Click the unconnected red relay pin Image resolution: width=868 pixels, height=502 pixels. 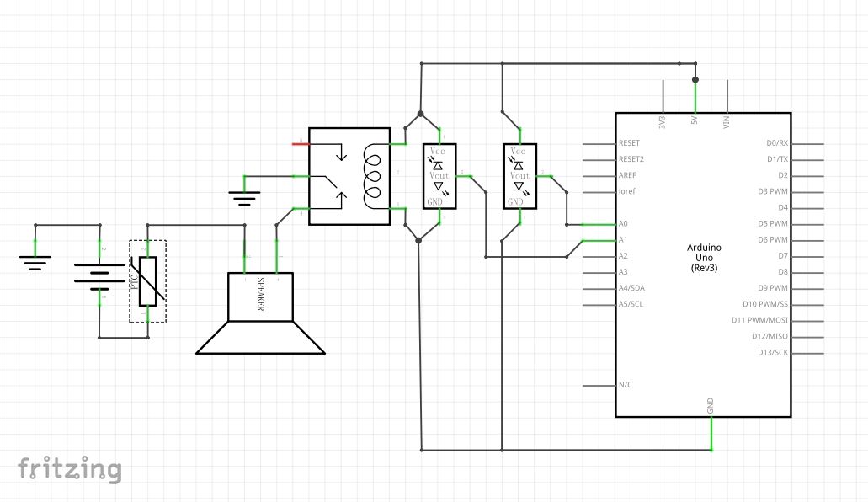tap(301, 144)
